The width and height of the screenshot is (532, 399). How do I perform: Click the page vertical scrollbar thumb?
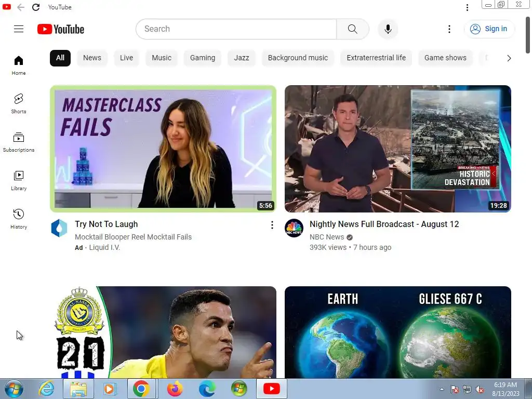point(528,35)
